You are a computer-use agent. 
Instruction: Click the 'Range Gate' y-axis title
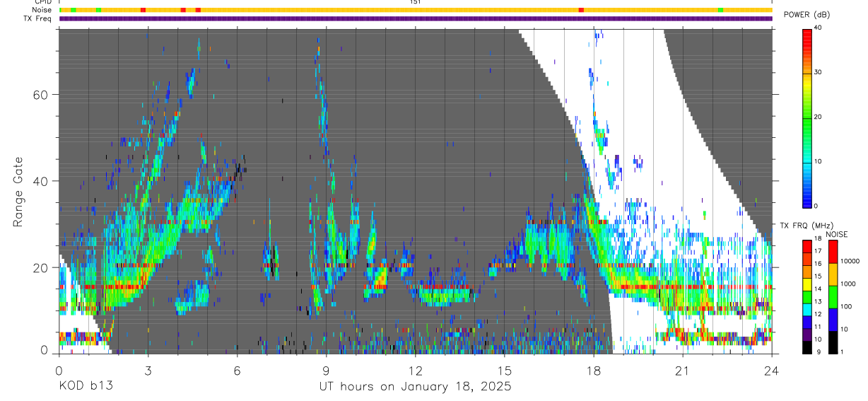click(18, 192)
